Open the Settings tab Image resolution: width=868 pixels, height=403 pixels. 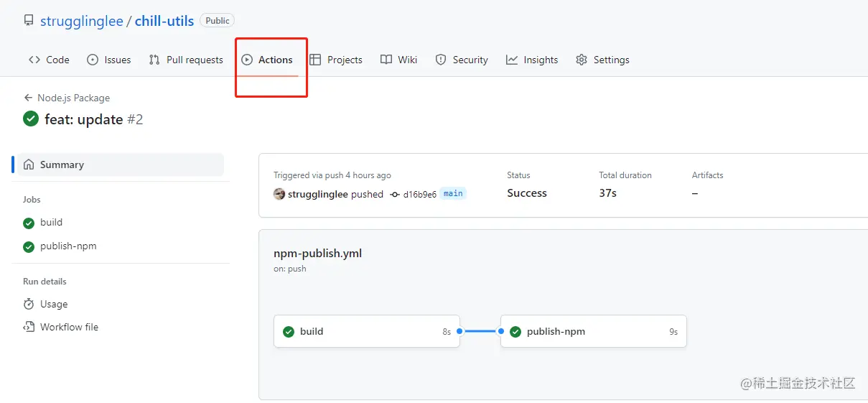[x=602, y=60]
